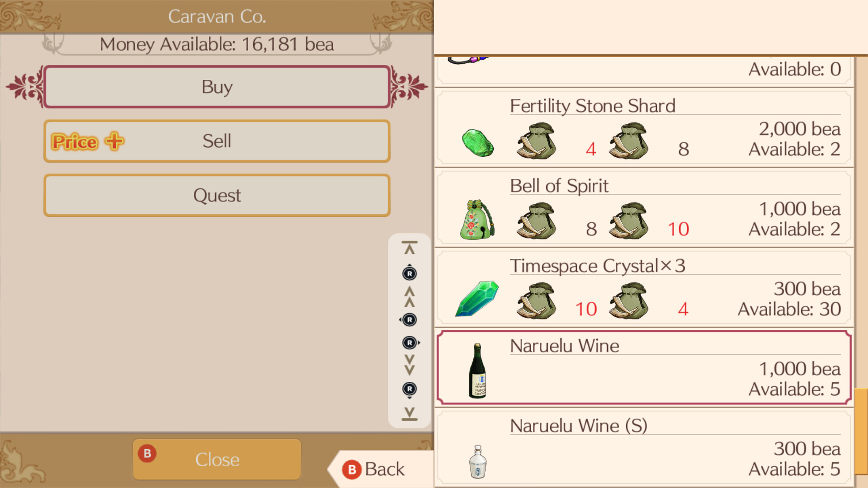Click the Naruelu Wine (S) flask icon
Viewport: 868px width, 488px height.
[x=477, y=461]
